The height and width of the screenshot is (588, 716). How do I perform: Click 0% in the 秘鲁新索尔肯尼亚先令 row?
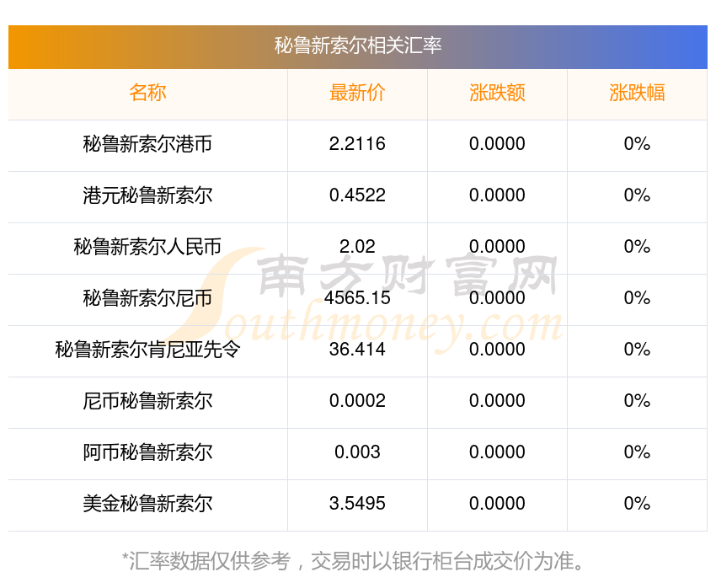(x=637, y=350)
